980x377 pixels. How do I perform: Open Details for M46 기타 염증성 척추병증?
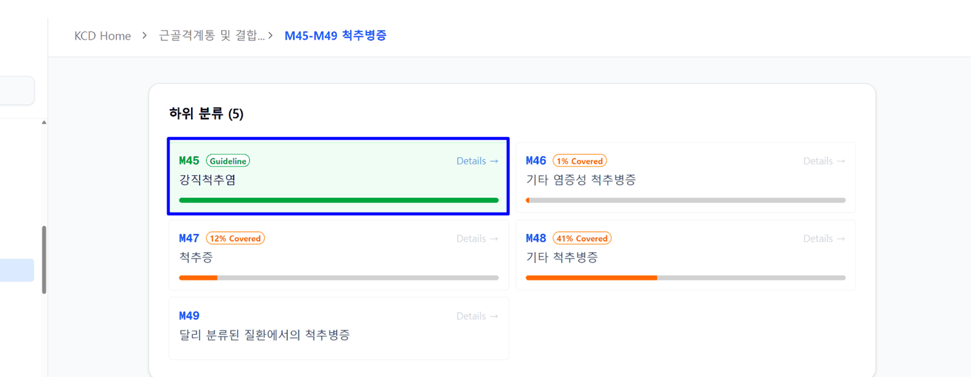824,161
